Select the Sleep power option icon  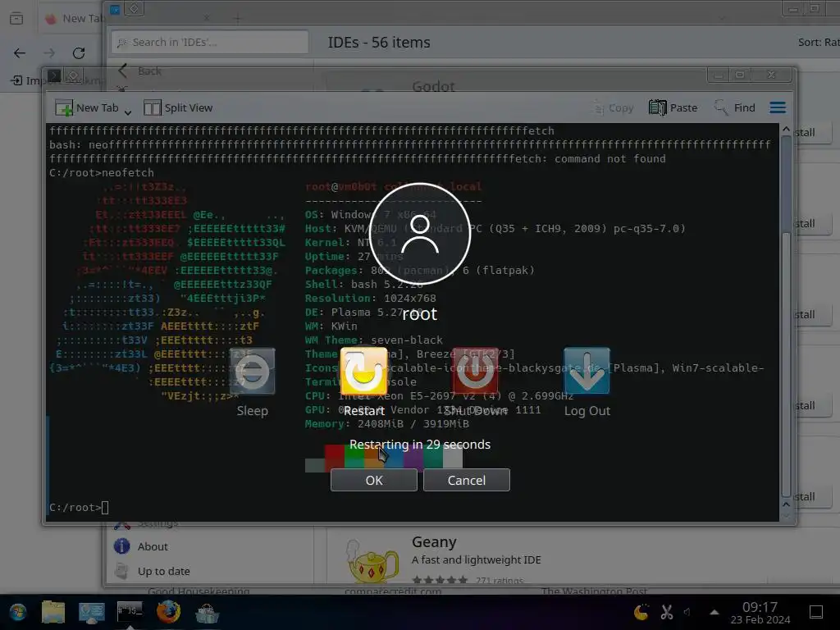pos(253,372)
